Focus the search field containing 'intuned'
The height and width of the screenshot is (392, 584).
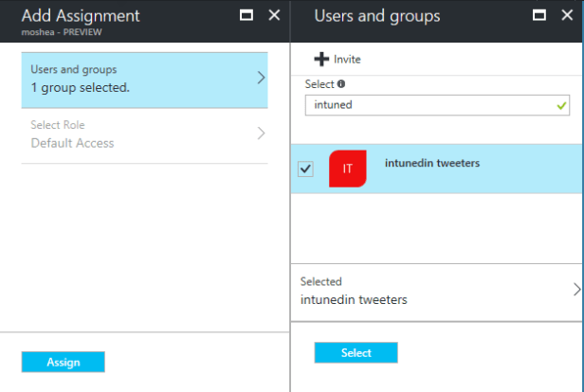[x=427, y=105]
